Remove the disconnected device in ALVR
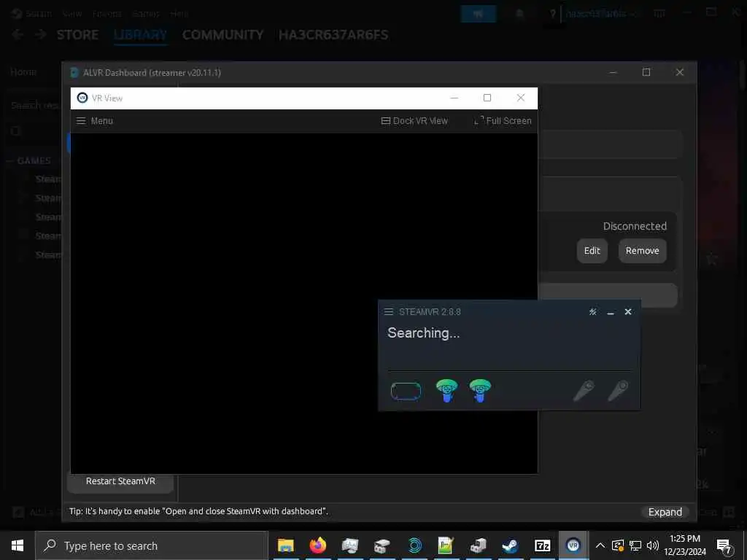 [642, 251]
